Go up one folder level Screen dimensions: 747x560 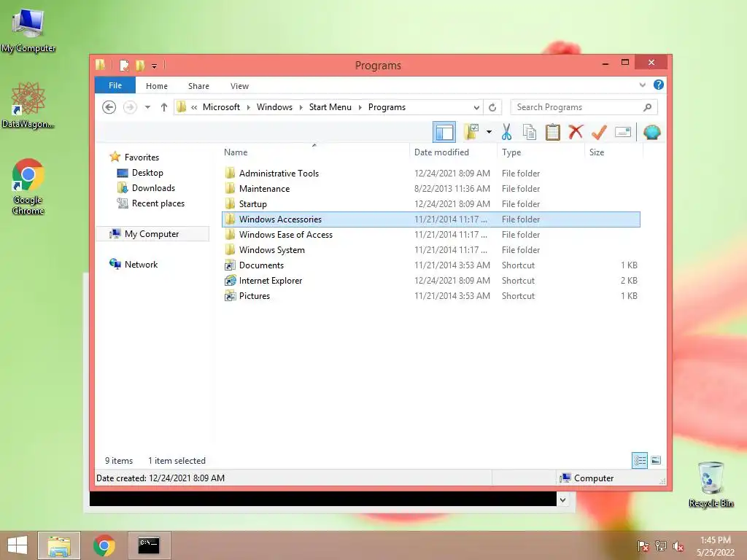164,107
